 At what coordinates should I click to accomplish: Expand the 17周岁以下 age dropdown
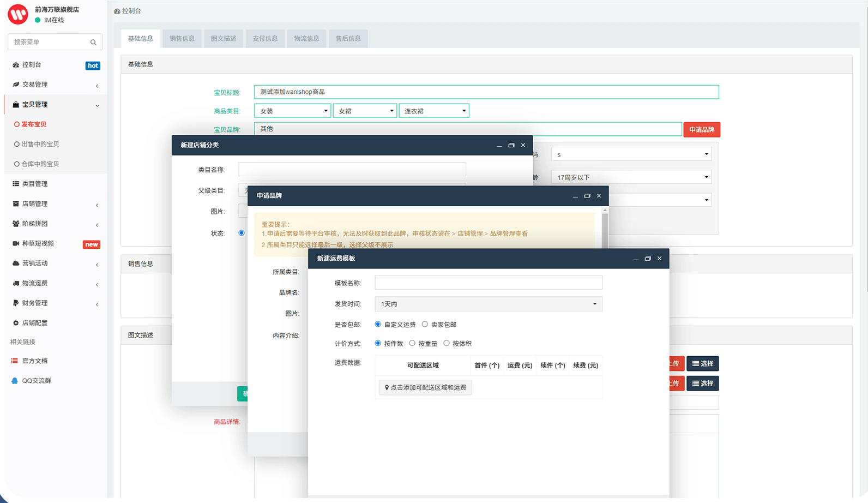[x=631, y=177]
